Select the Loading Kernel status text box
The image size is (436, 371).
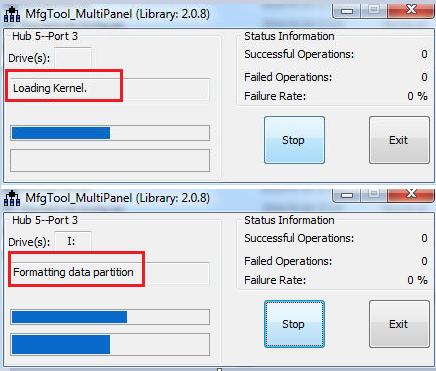tap(110, 89)
